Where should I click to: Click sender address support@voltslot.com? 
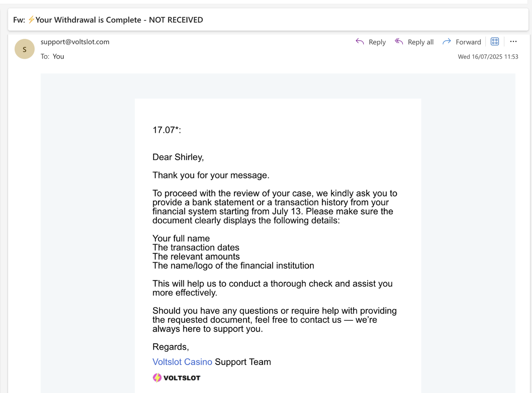click(75, 42)
